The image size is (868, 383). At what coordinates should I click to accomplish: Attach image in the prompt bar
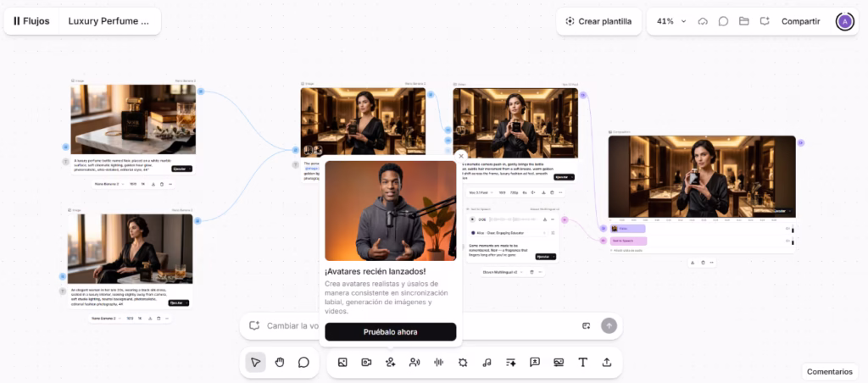click(x=587, y=326)
